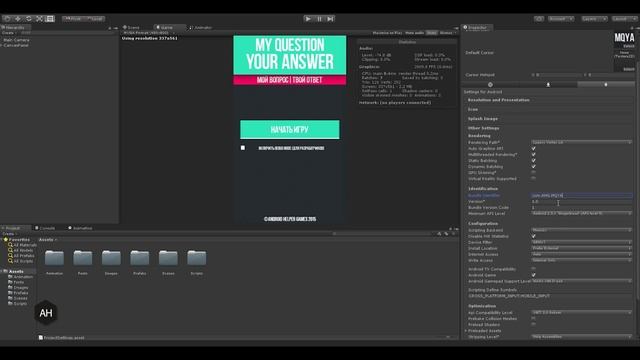
Task: Expand the Preloaded Assets foldout
Action: tap(466, 331)
